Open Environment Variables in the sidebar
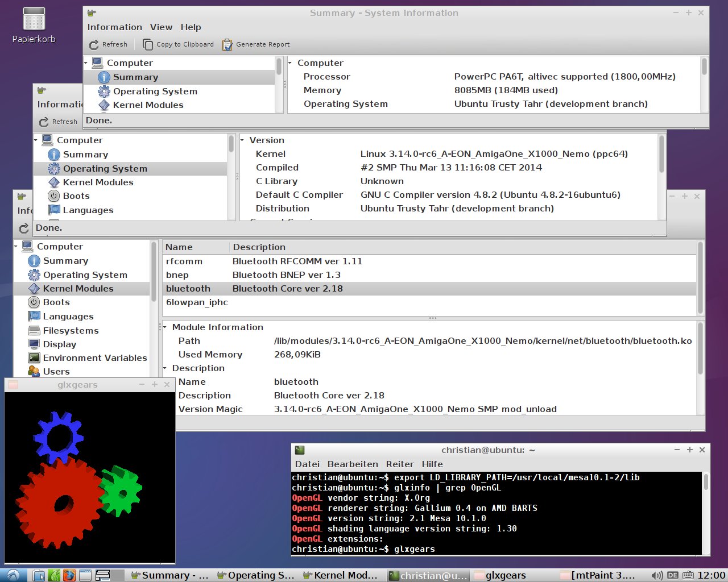 [x=94, y=358]
